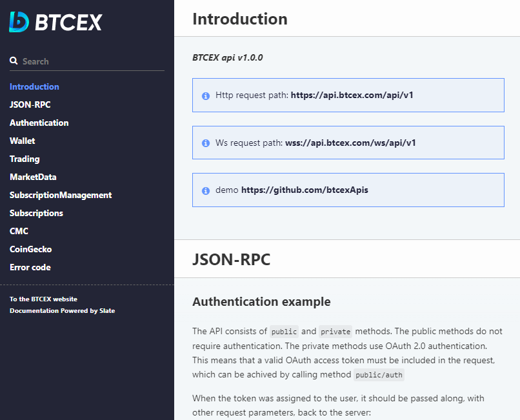Viewport: 520px width, 420px height.
Task: Click the info icon beside Ws request path
Action: coord(206,143)
